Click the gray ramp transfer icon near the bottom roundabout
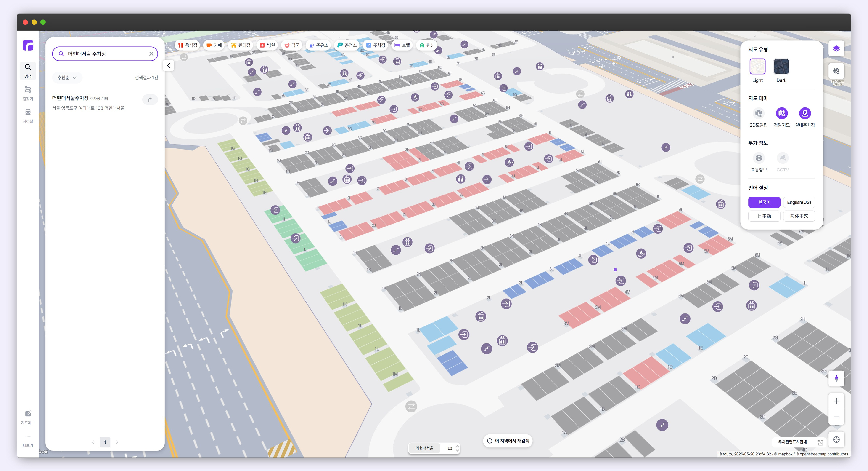The height and width of the screenshot is (471, 868). pos(411,407)
